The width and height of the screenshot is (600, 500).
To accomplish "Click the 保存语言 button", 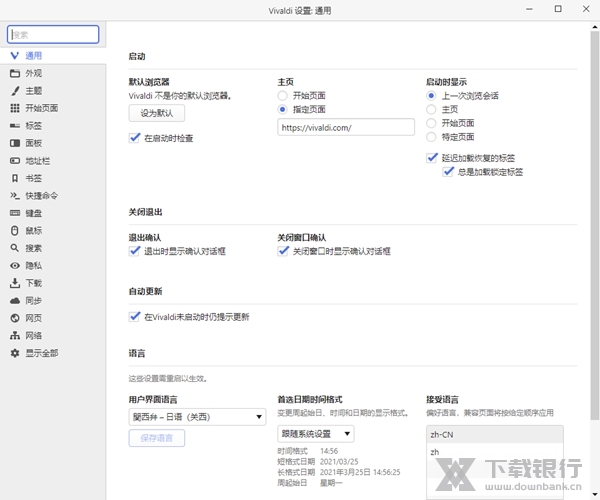I will pyautogui.click(x=157, y=438).
